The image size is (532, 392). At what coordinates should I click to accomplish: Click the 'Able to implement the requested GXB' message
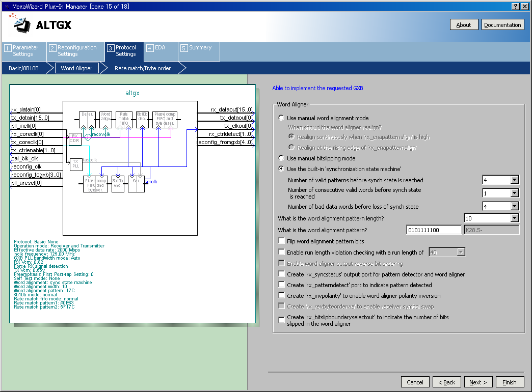click(x=317, y=88)
